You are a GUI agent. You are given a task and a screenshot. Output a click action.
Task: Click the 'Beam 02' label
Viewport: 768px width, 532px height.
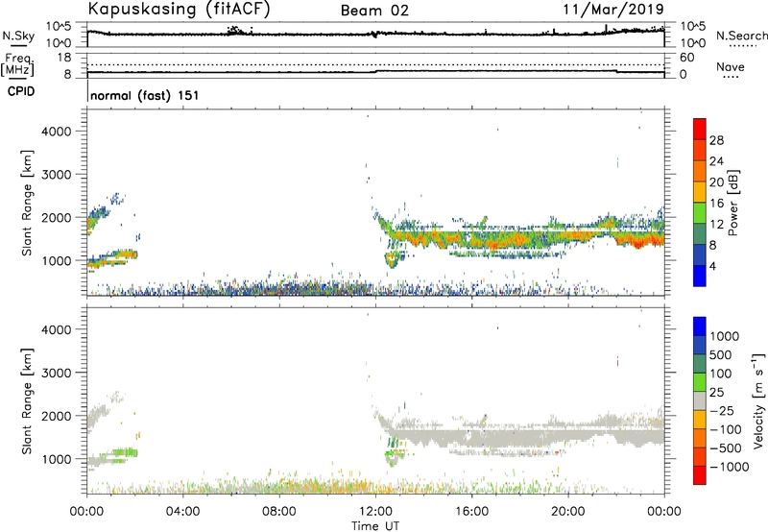[x=374, y=11]
